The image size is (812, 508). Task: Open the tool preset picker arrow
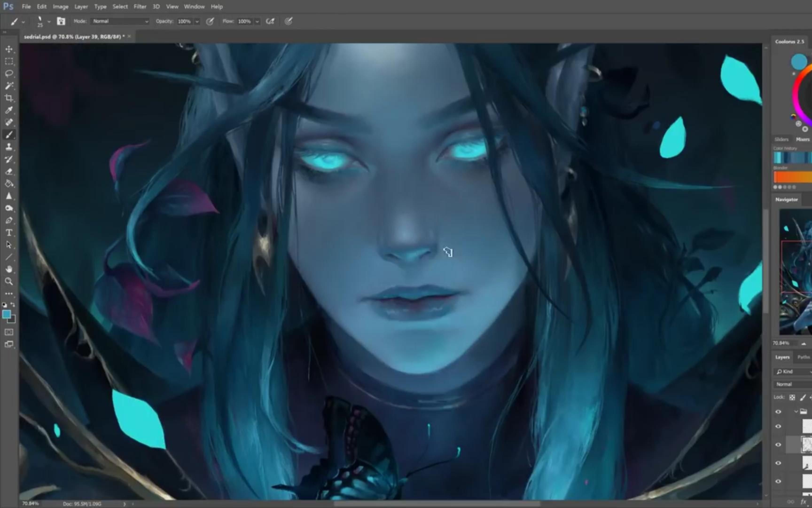pyautogui.click(x=23, y=22)
